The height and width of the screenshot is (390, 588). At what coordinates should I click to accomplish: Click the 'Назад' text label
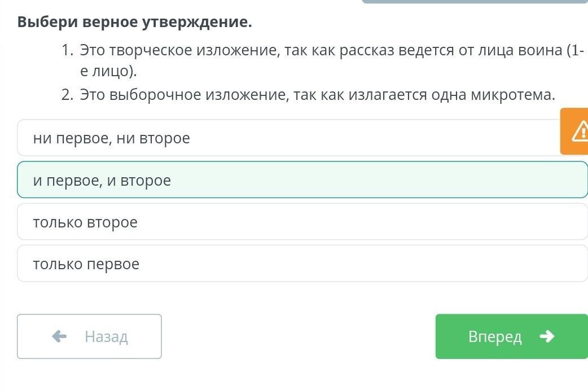[106, 337]
